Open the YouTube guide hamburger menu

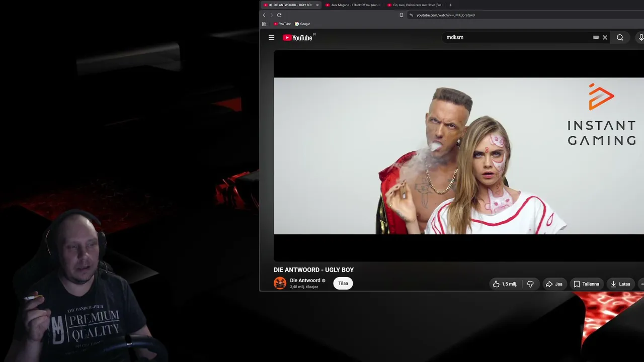(271, 37)
